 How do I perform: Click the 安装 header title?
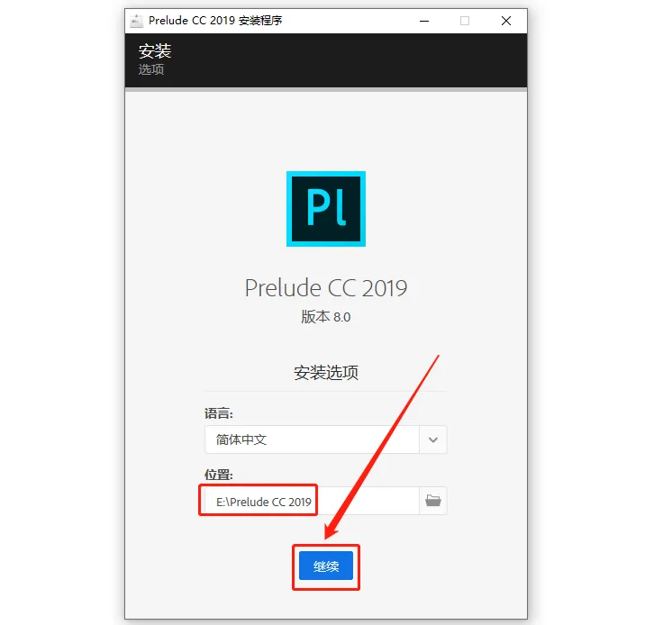155,51
